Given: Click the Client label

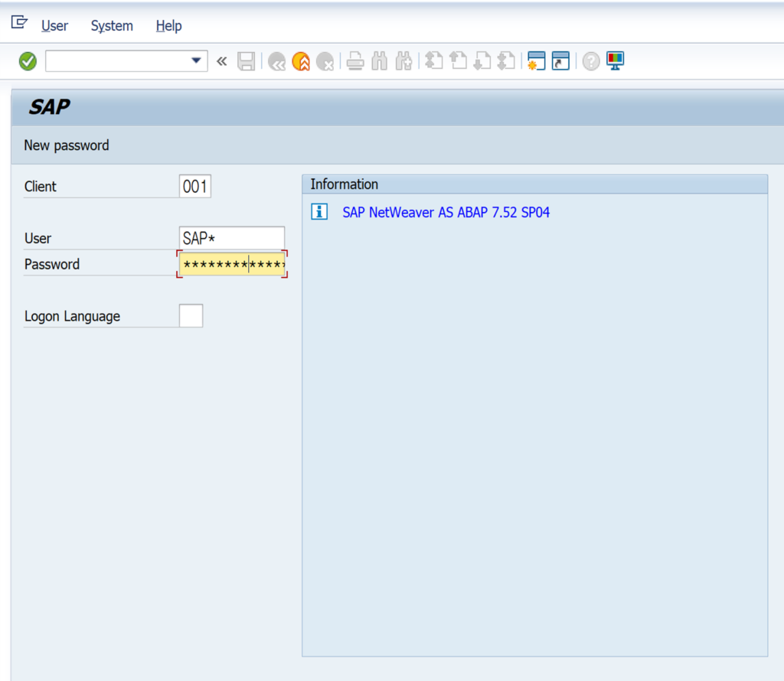Looking at the screenshot, I should [40, 187].
